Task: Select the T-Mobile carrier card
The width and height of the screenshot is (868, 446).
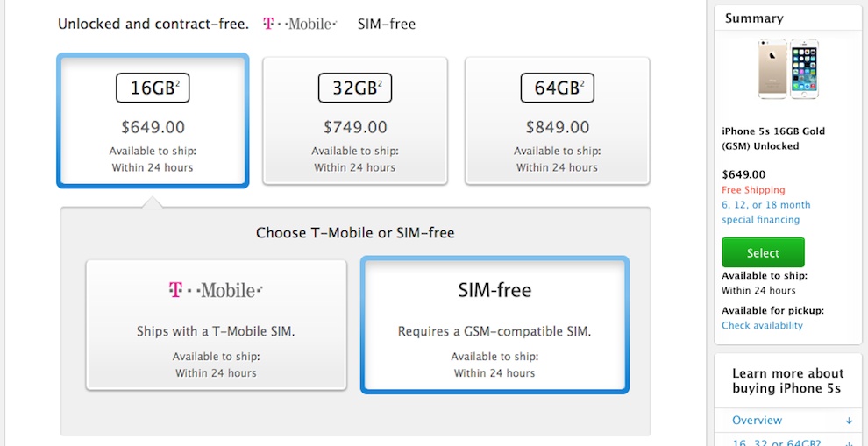Action: 216,325
